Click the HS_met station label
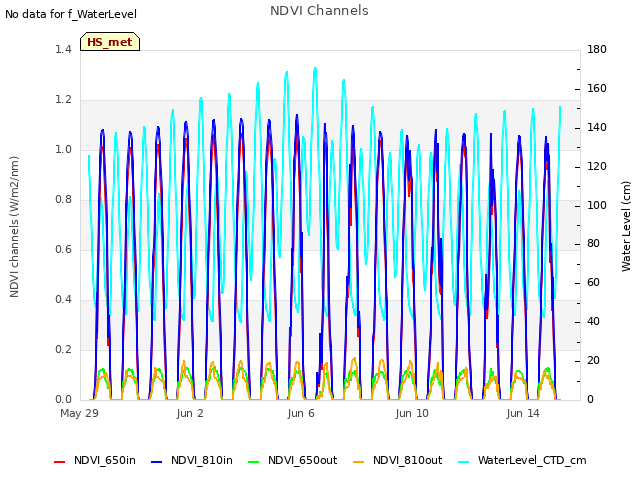The image size is (640, 480). (110, 42)
